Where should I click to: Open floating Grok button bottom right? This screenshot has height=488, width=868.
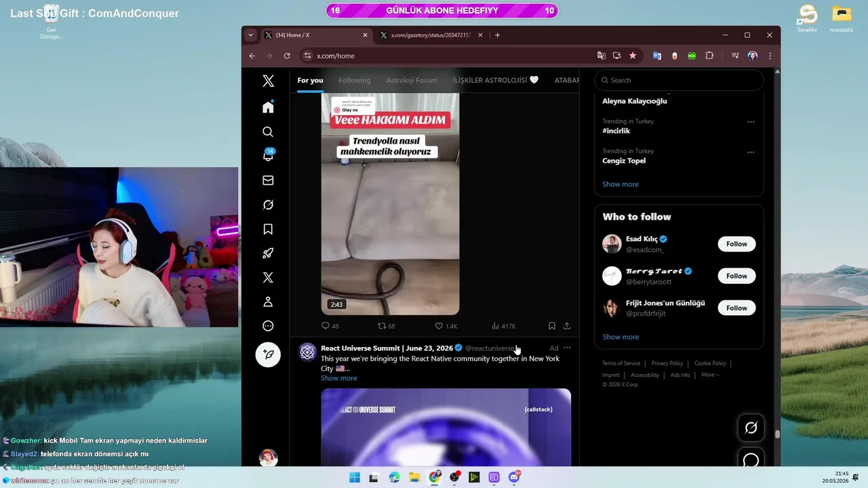coord(751,428)
